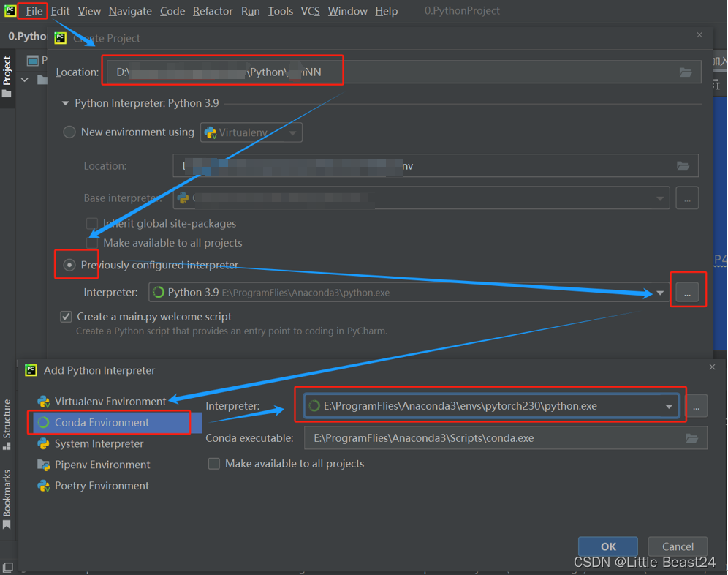Browse folder for Conda executable
This screenshot has width=728, height=575.
point(691,438)
